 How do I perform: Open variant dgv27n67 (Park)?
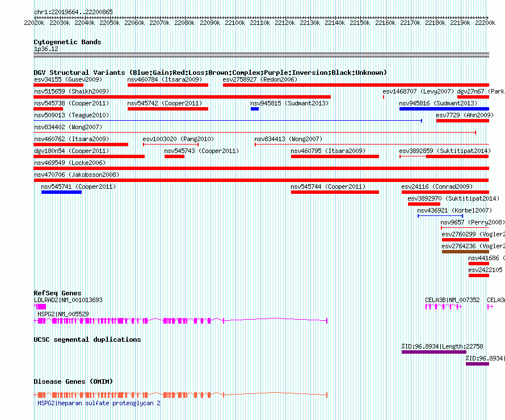coord(481,91)
